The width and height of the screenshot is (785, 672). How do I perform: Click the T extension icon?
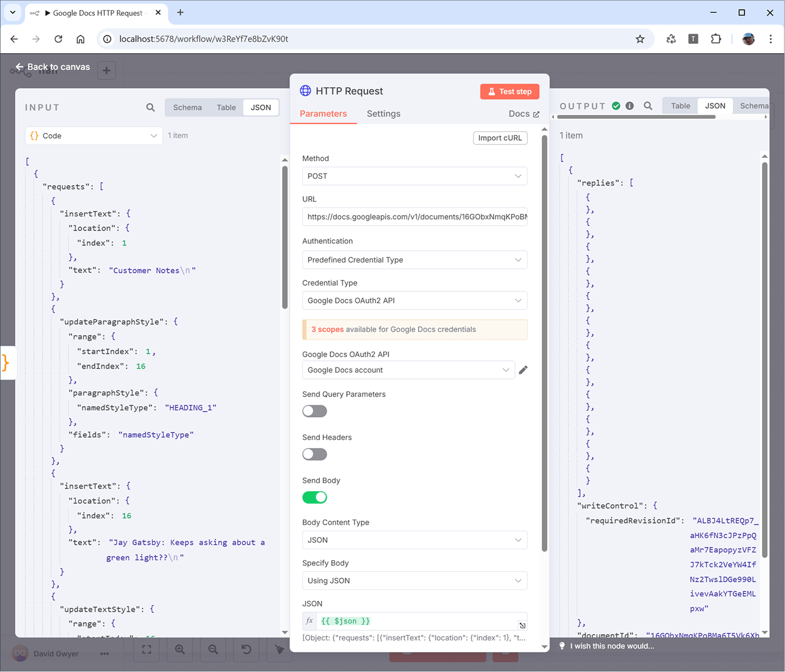[x=694, y=39]
